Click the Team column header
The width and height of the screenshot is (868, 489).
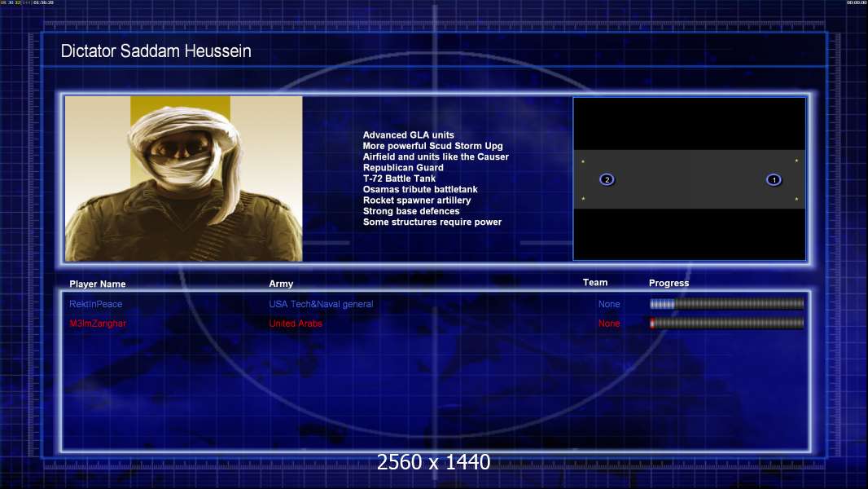pyautogui.click(x=595, y=283)
